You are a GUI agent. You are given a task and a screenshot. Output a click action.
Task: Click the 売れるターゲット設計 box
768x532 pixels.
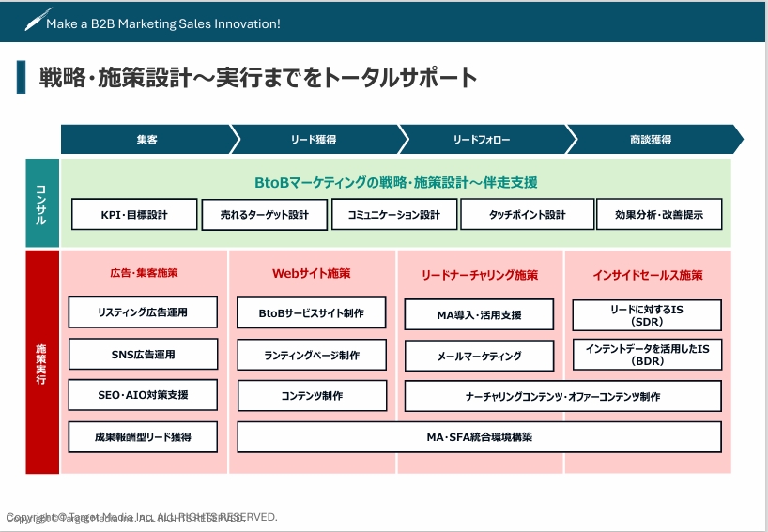click(x=265, y=215)
